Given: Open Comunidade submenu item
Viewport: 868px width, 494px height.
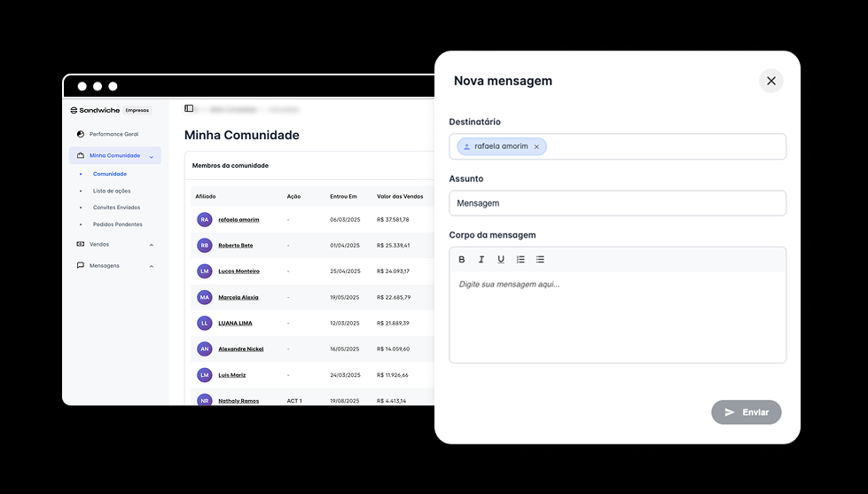Looking at the screenshot, I should pos(110,174).
